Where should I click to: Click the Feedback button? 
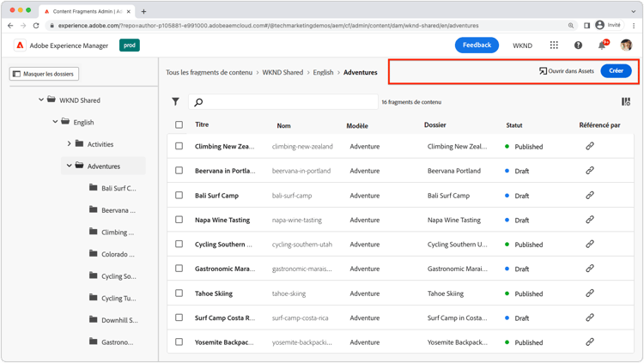click(477, 45)
